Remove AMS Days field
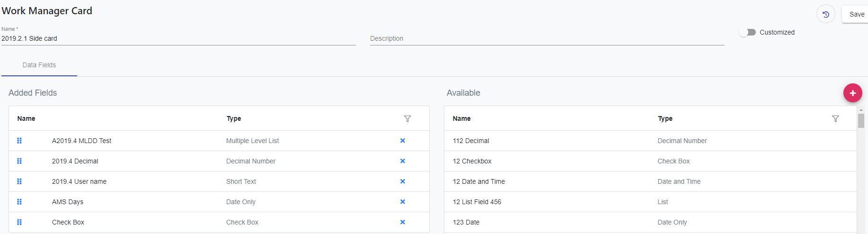This screenshot has height=234, width=868. [x=403, y=202]
